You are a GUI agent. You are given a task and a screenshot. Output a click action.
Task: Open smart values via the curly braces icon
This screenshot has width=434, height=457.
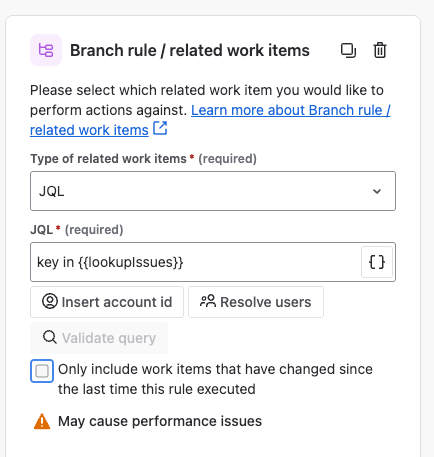377,262
